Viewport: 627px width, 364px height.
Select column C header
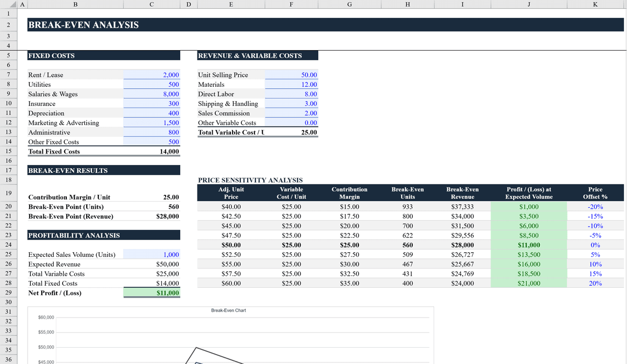152,5
